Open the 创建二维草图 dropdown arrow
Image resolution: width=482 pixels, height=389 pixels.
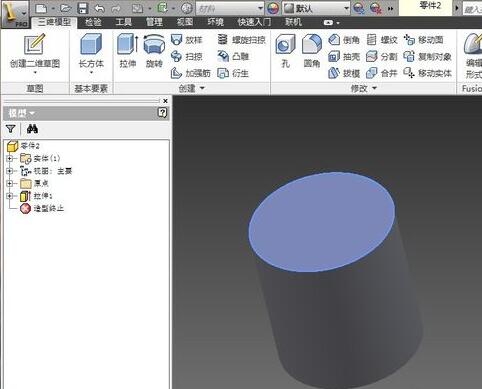point(35,72)
